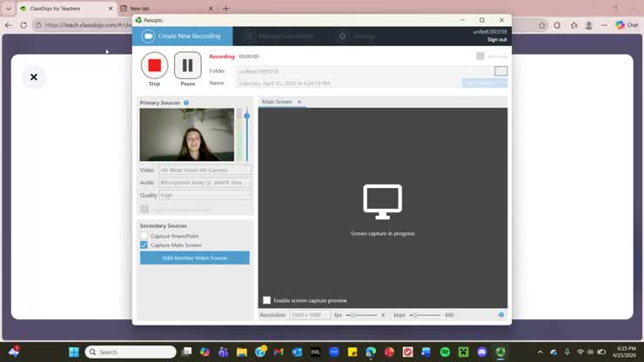644x362 pixels.
Task: Pause the Panopto recording
Action: 188,65
